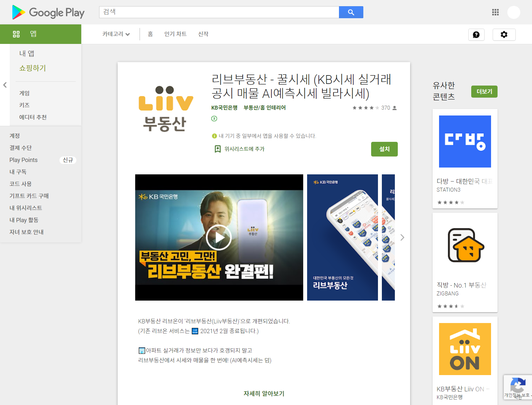Open Play Points in sidebar
The width and height of the screenshot is (532, 405).
click(23, 160)
